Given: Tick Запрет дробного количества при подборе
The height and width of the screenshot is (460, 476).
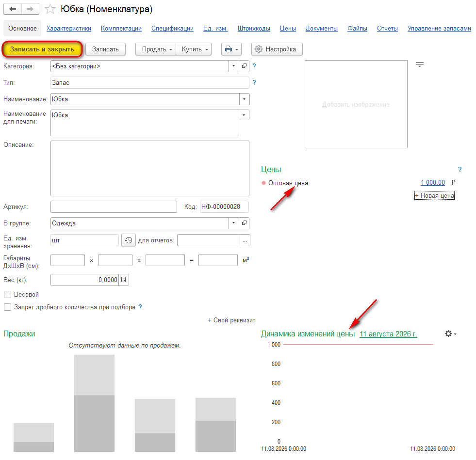Looking at the screenshot, I should [8, 307].
